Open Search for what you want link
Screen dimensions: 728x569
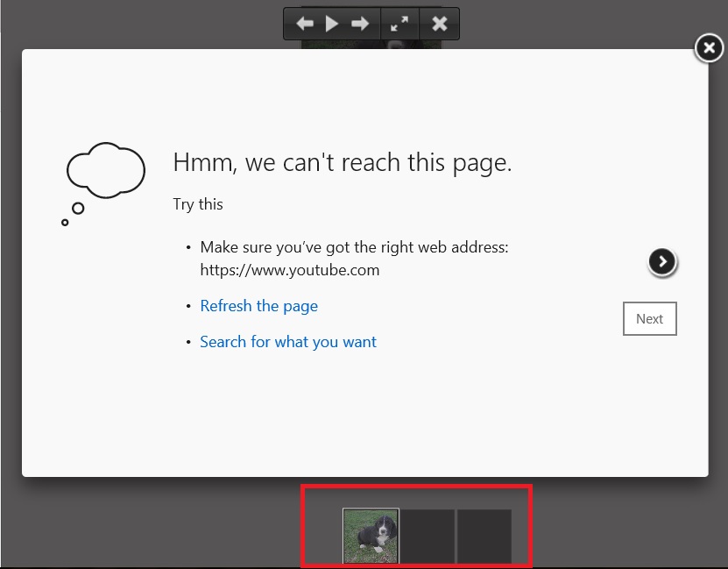[288, 342]
